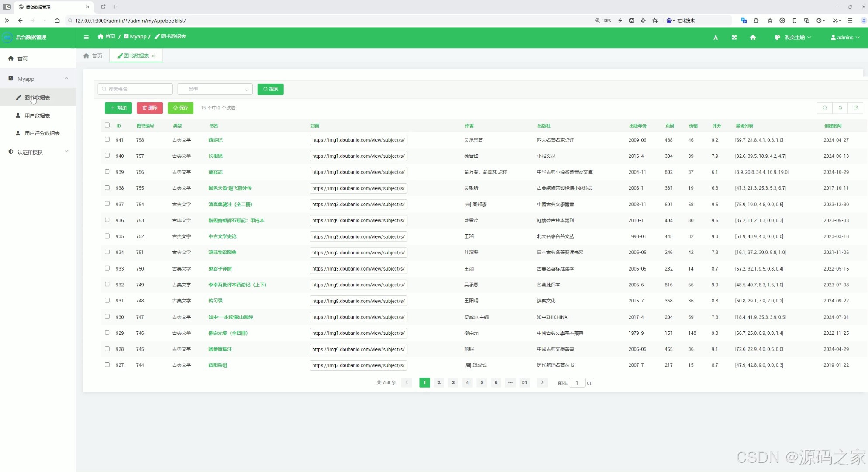
Task: Click the table refresh icon
Action: coord(840,108)
